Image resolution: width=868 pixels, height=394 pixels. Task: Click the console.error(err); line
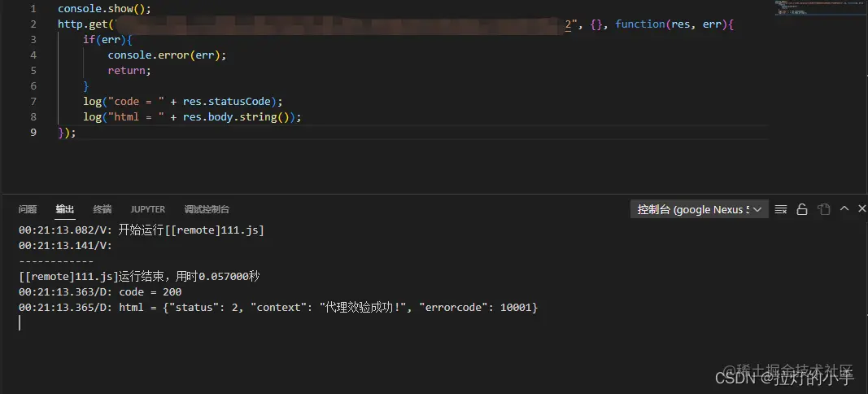coord(168,55)
